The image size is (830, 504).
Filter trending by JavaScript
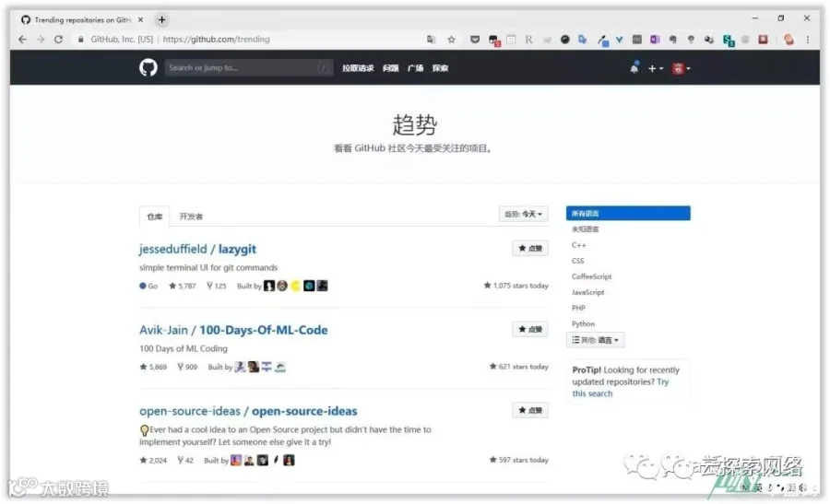[587, 292]
